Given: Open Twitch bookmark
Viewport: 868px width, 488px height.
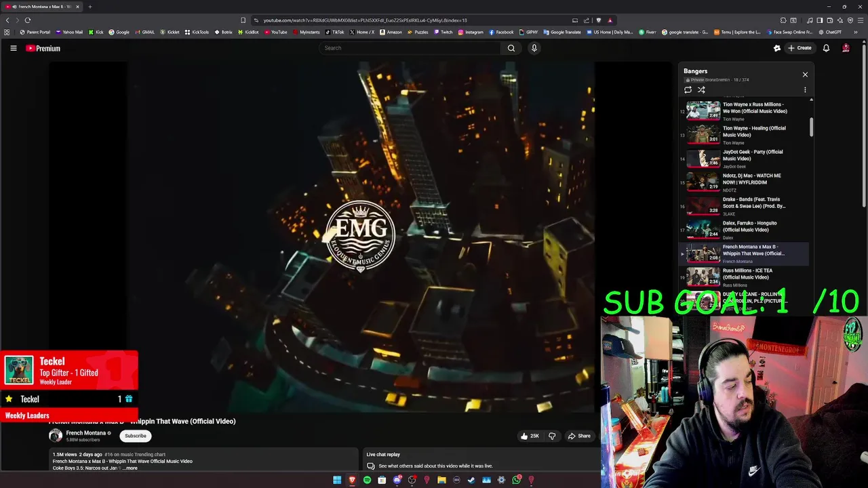Looking at the screenshot, I should point(443,32).
